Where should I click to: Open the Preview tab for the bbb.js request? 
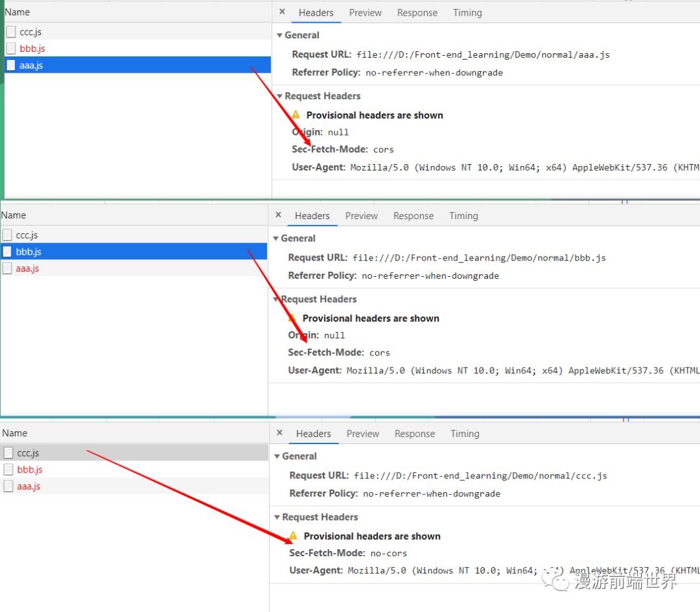pyautogui.click(x=362, y=216)
